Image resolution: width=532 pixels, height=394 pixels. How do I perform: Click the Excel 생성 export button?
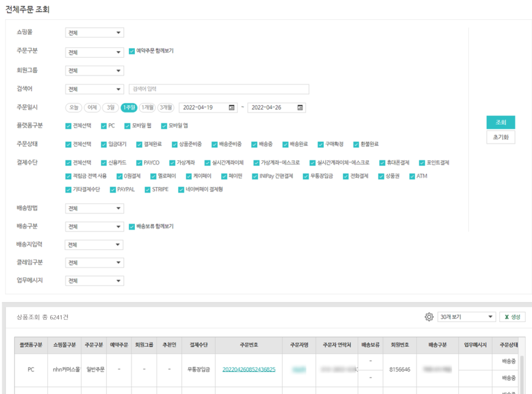click(x=512, y=317)
